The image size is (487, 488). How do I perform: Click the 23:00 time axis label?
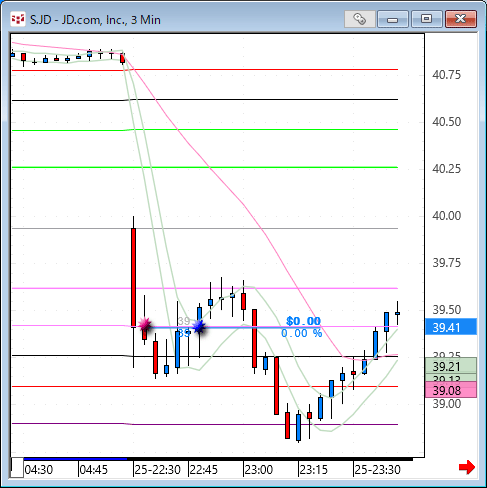(259, 470)
